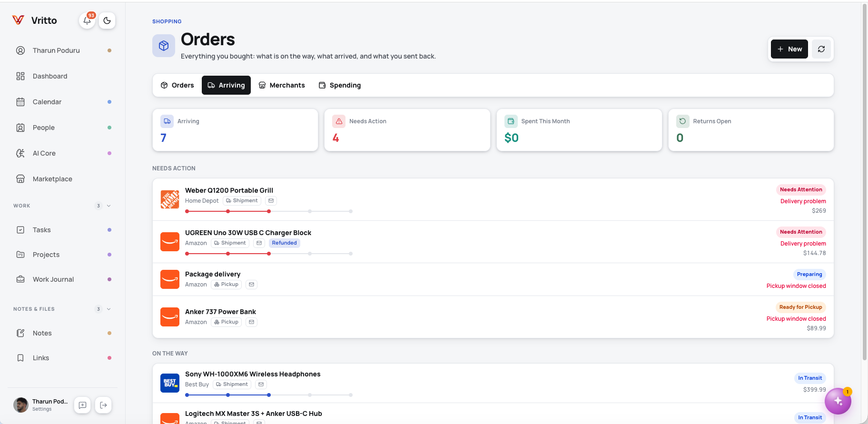Click the Refunded badge
Viewport: 868px width, 424px height.
click(284, 243)
